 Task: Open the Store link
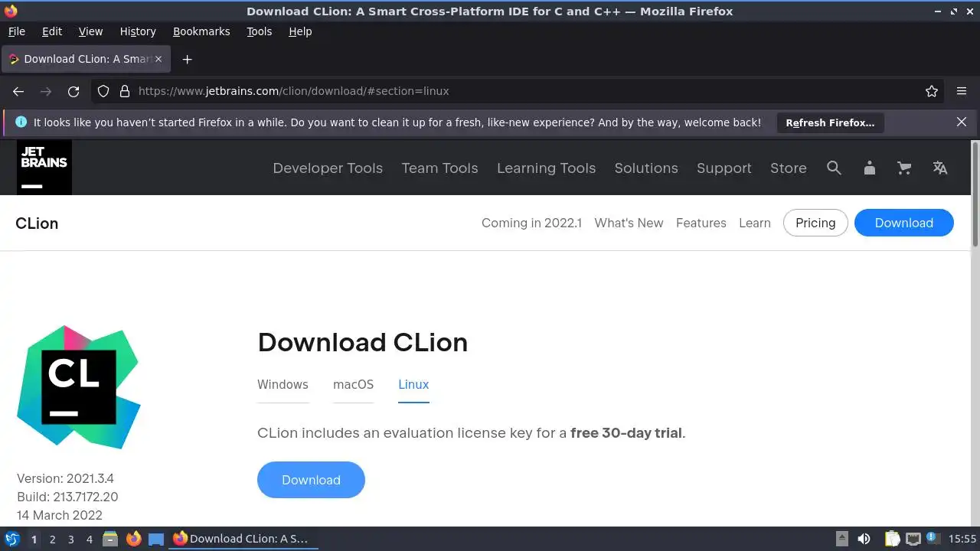coord(789,168)
